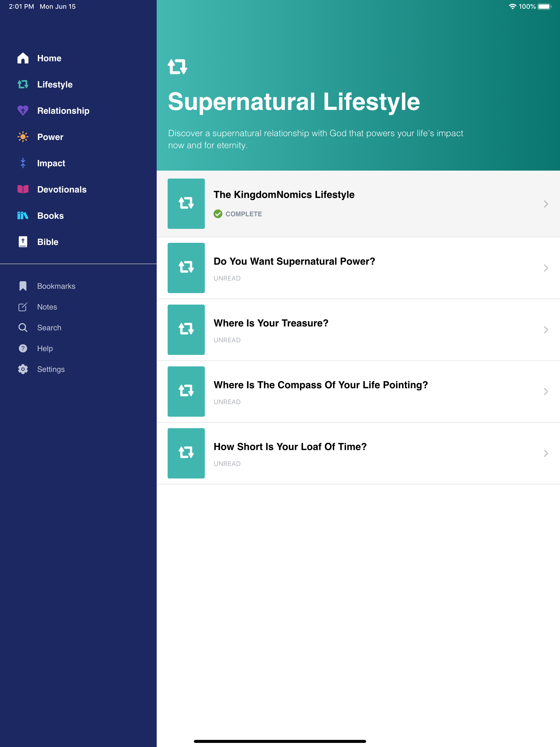This screenshot has width=560, height=747.
Task: Tap the Books shelf icon
Action: [x=23, y=215]
